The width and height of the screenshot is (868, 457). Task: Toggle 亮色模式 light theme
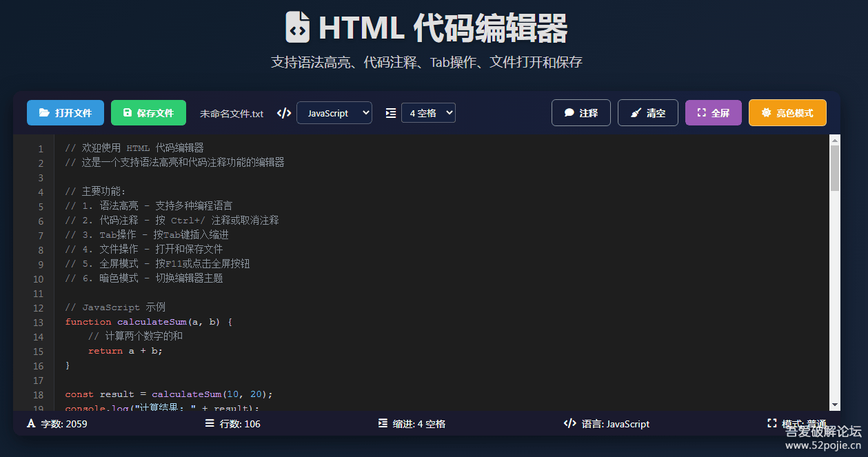coord(787,113)
